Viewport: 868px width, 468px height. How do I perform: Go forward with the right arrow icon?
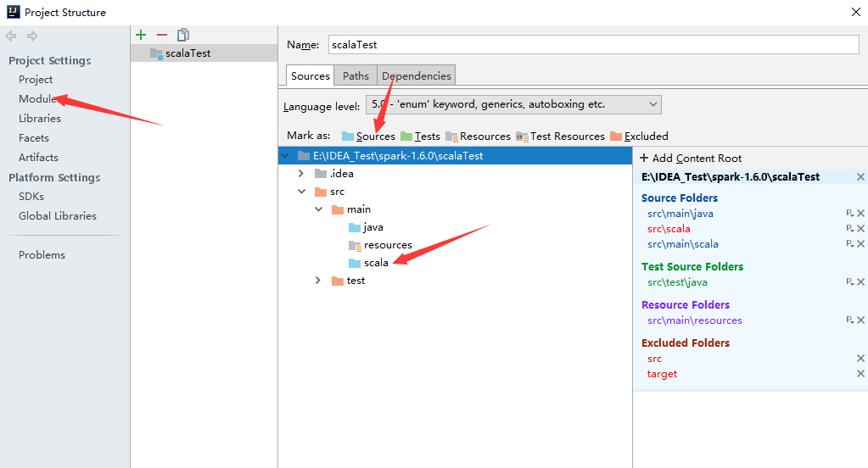coord(32,36)
